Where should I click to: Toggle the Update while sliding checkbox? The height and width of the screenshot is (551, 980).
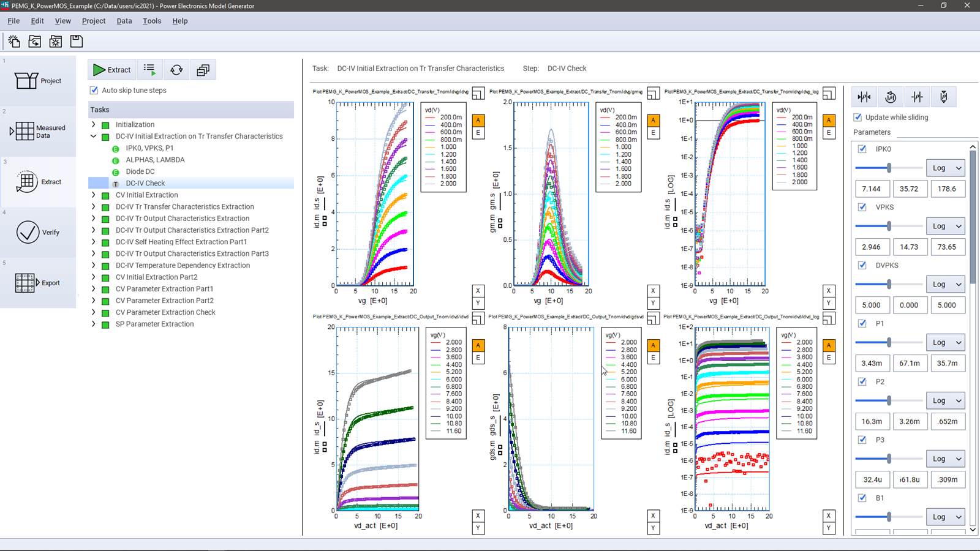pyautogui.click(x=858, y=117)
